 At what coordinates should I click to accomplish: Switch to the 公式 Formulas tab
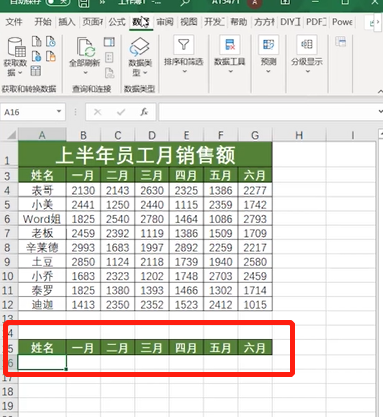117,22
